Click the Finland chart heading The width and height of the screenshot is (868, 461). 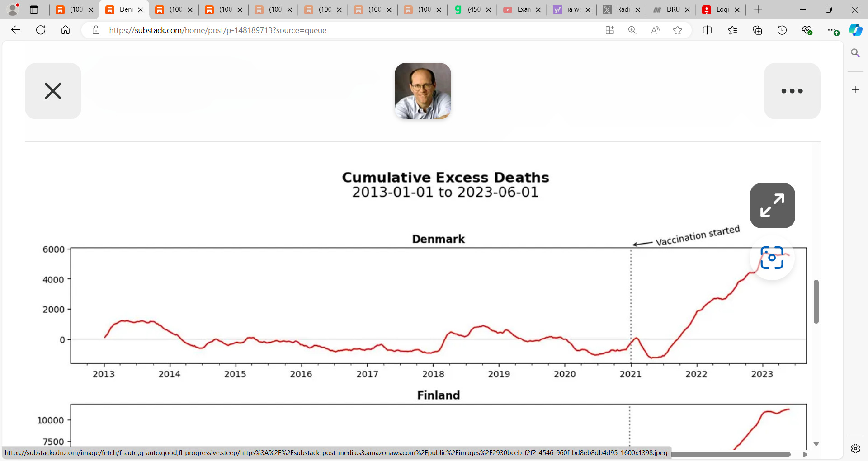coord(438,395)
